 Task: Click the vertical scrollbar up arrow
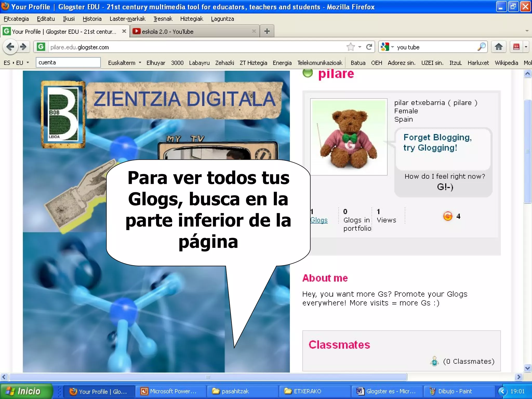point(527,74)
